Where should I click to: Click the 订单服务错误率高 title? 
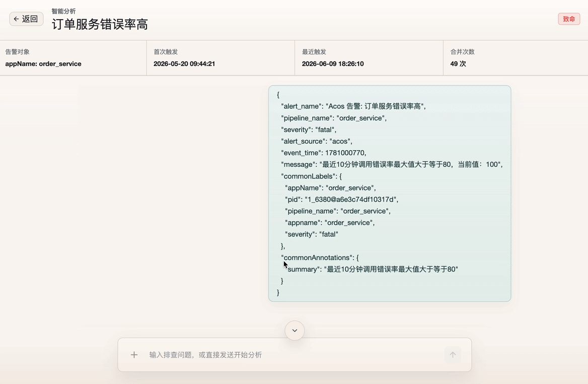tap(100, 24)
